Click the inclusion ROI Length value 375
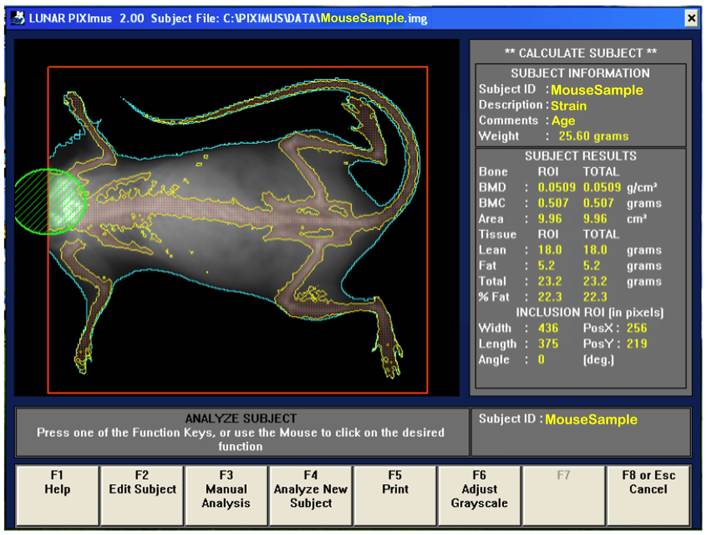Screen dimensions: 708x535 [548, 344]
